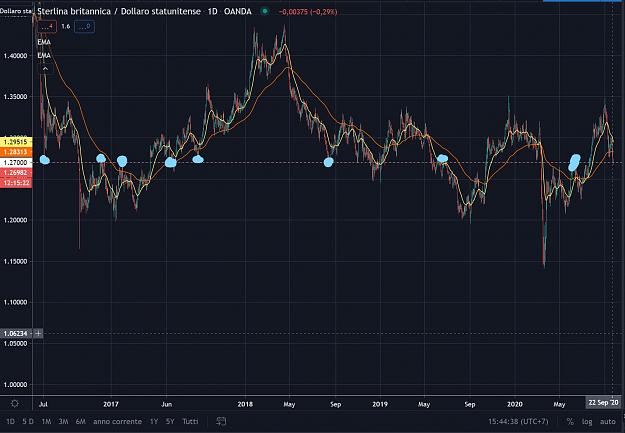This screenshot has width=625, height=433.
Task: Click the orange 1.28313 price label
Action: click(16, 152)
